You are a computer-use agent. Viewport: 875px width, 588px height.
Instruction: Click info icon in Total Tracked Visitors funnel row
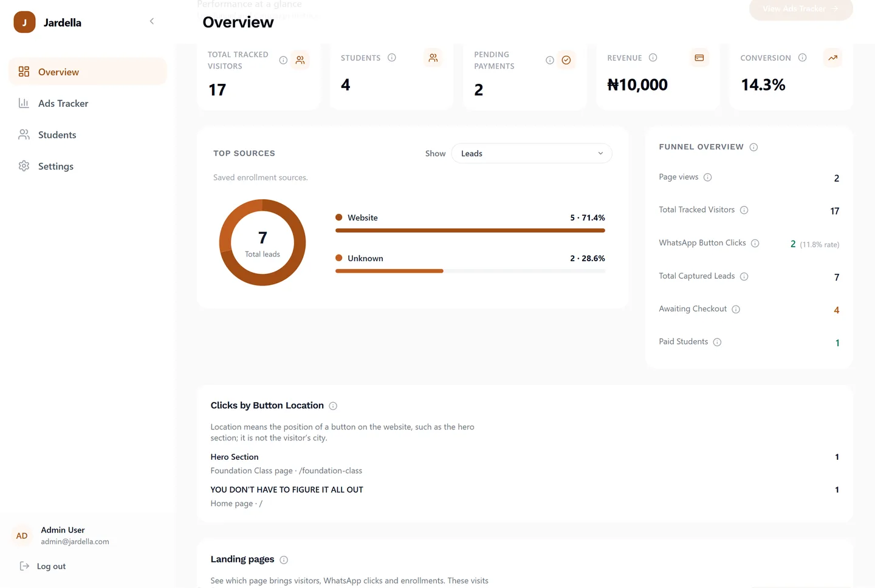(x=744, y=210)
